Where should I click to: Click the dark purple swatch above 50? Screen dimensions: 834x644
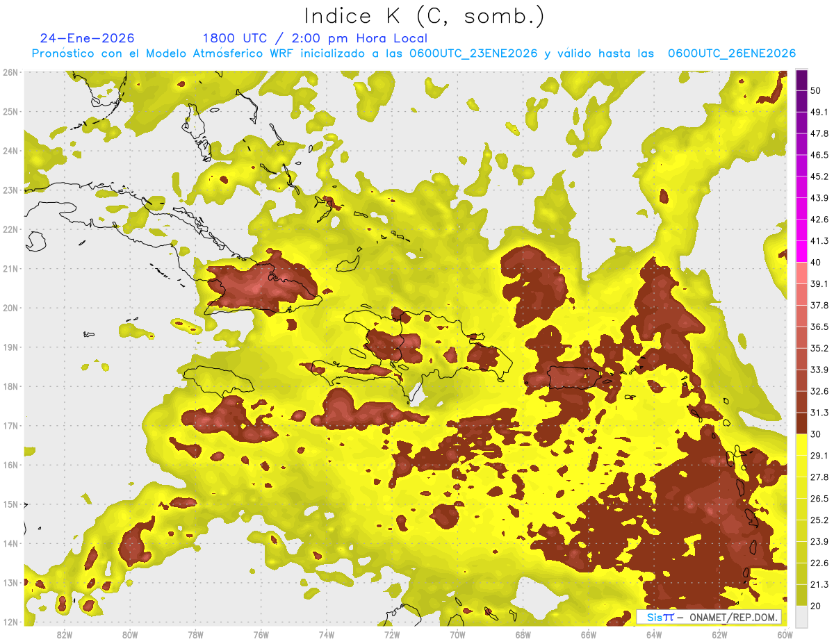click(x=801, y=81)
